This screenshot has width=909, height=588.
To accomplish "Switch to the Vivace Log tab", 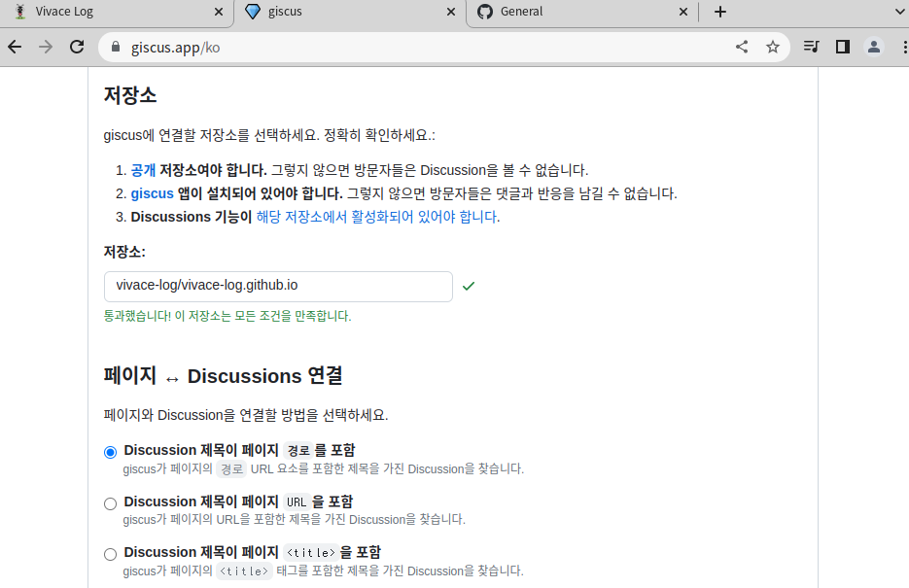I will (116, 12).
